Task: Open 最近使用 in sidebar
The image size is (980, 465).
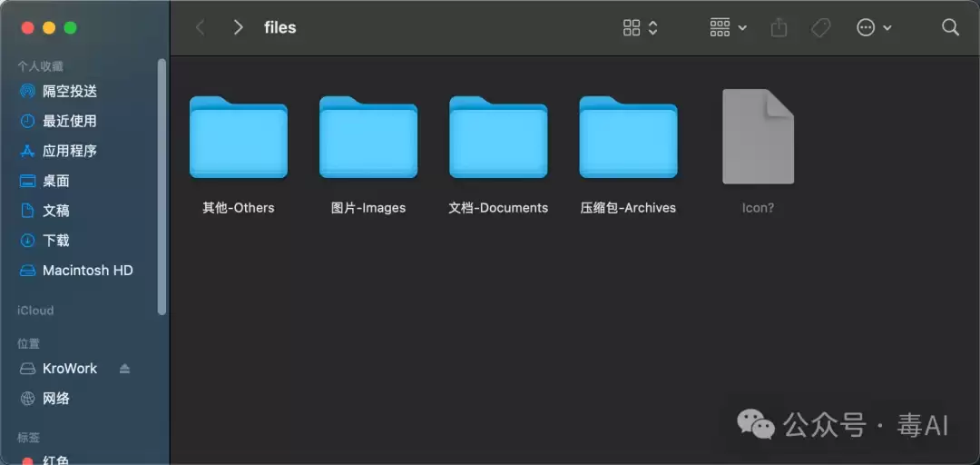Action: tap(87, 121)
